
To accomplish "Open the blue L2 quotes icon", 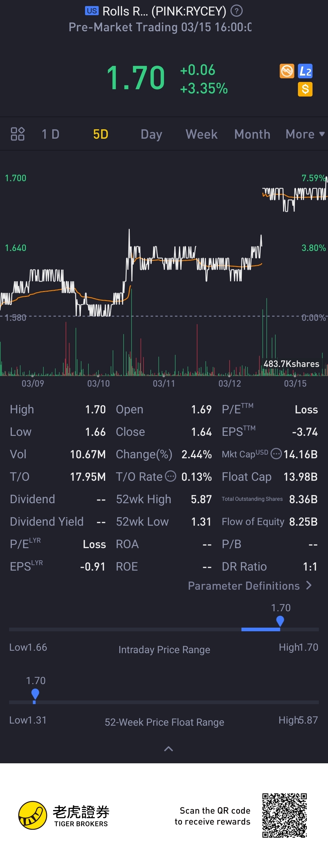I will 305,71.
